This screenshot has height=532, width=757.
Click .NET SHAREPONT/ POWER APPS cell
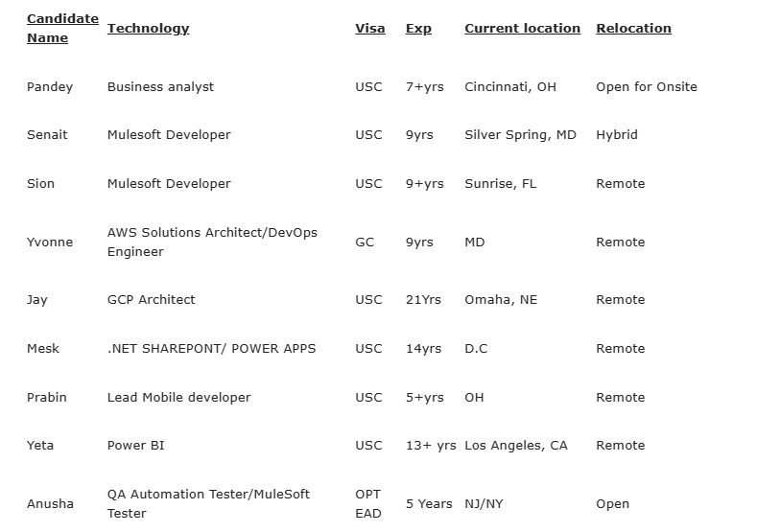(211, 348)
